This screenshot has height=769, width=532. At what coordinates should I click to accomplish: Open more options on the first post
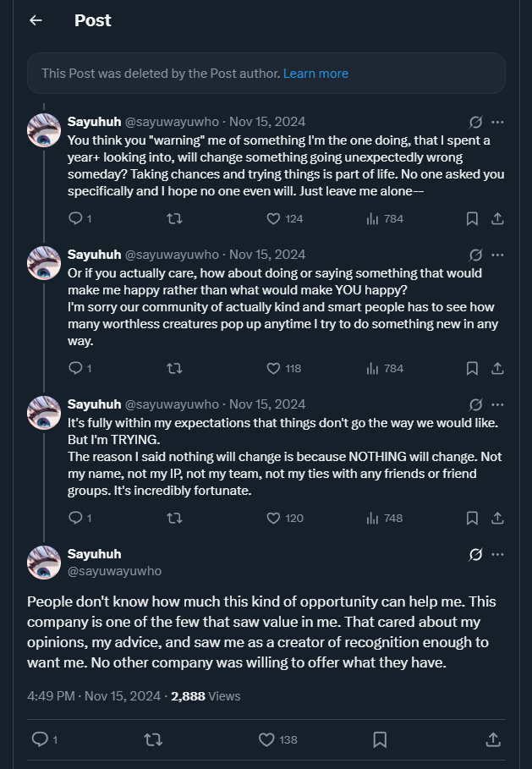497,122
